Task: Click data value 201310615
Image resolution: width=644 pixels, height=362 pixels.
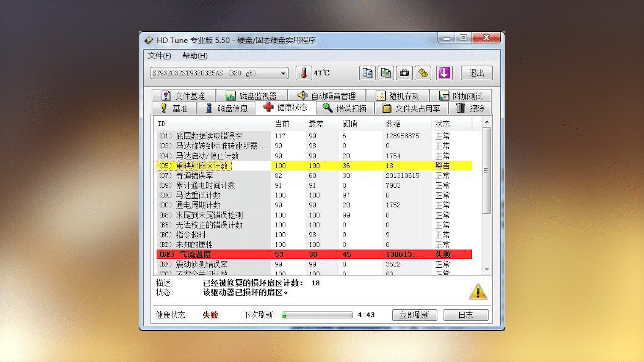Action: pos(402,175)
